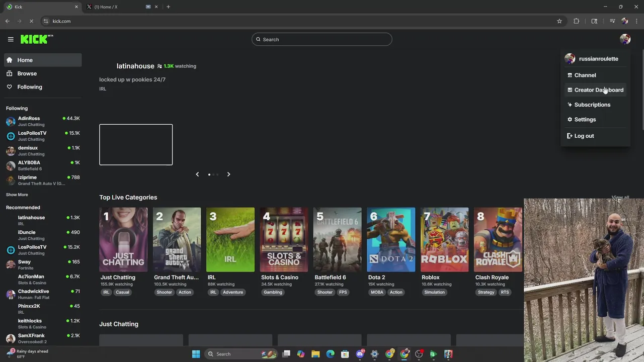Open the browser extensions puzzle icon
Screen dimensions: 644x362
(x=577, y=21)
